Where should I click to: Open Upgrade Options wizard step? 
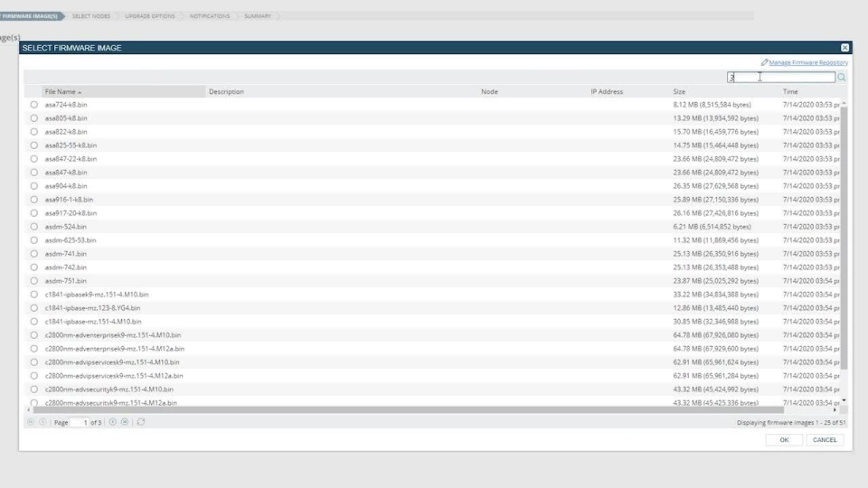click(x=150, y=16)
